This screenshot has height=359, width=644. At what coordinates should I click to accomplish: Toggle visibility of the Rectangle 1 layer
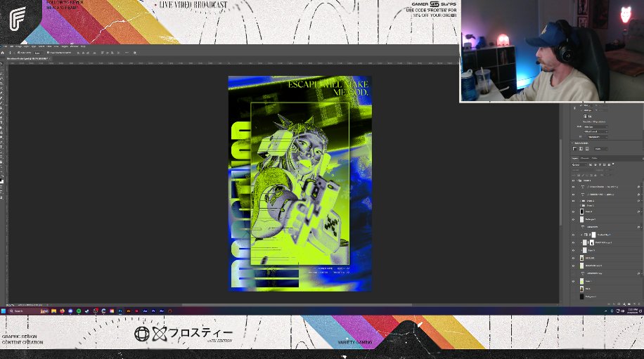pyautogui.click(x=574, y=219)
